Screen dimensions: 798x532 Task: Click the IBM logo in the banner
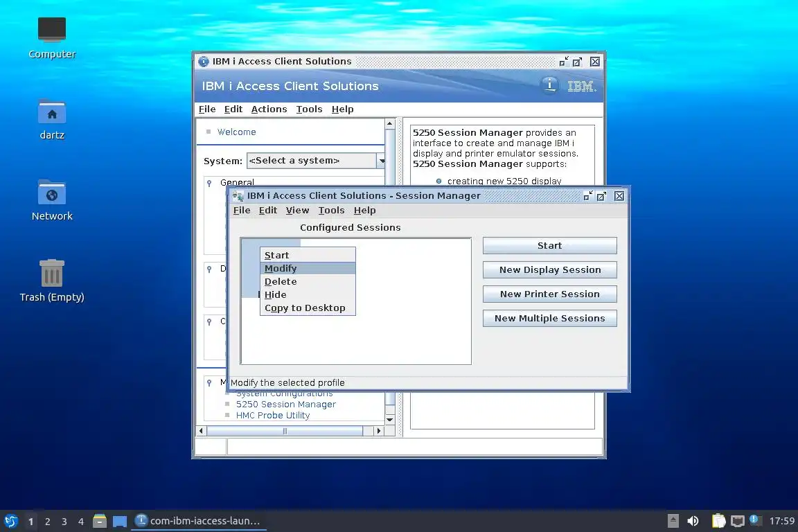(x=581, y=86)
